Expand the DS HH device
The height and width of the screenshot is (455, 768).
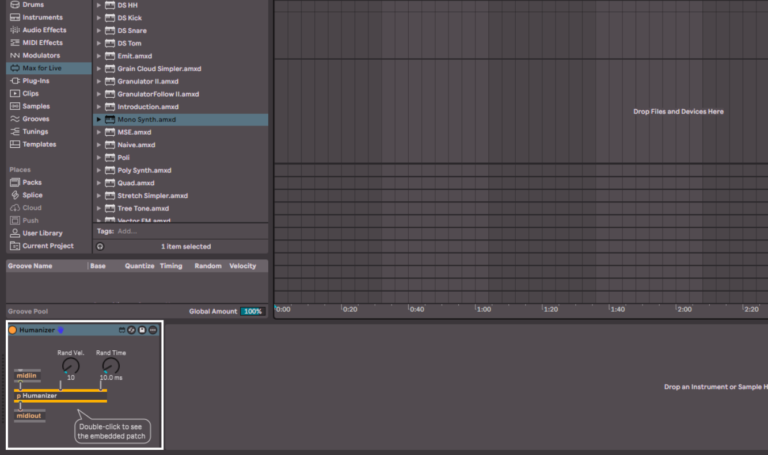(98, 5)
